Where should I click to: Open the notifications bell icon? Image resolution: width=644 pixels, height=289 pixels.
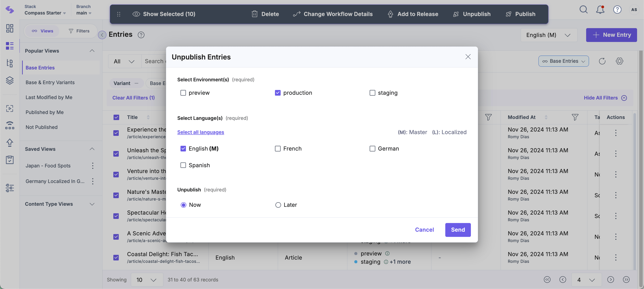600,10
